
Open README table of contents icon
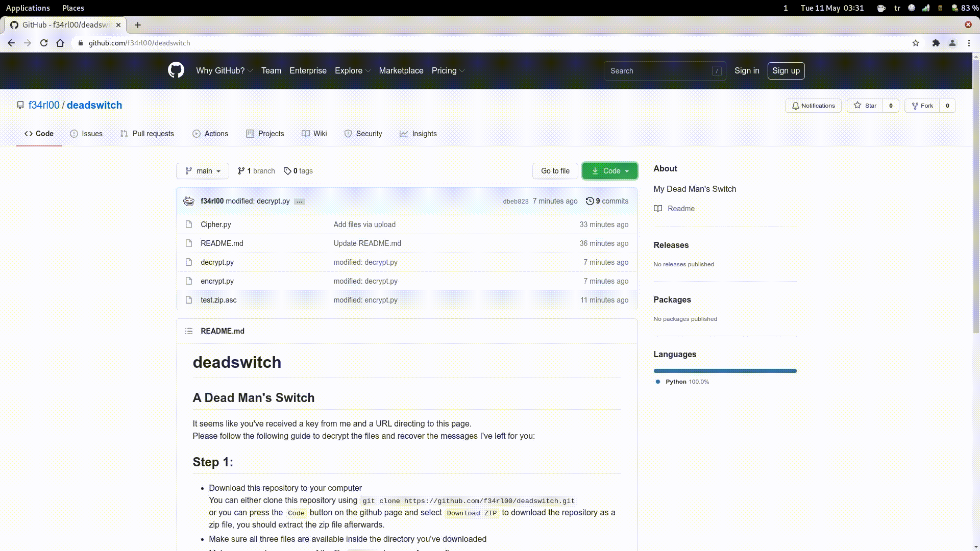[189, 331]
